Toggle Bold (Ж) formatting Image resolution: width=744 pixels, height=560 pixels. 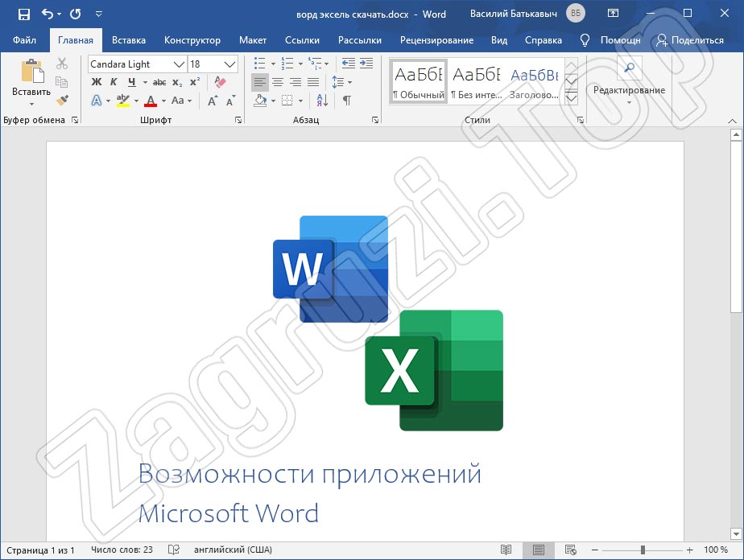97,82
